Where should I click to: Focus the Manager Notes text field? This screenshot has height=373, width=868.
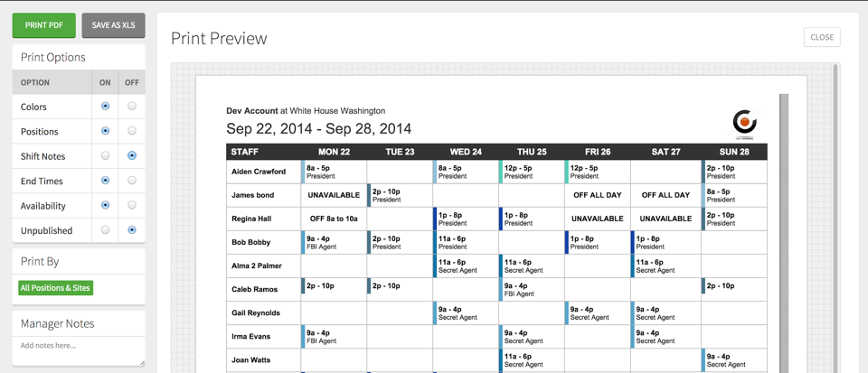point(79,351)
